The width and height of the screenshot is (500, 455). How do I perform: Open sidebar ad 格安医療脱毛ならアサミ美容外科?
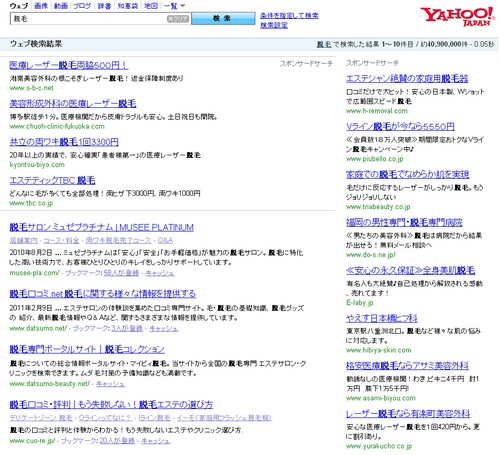[407, 366]
